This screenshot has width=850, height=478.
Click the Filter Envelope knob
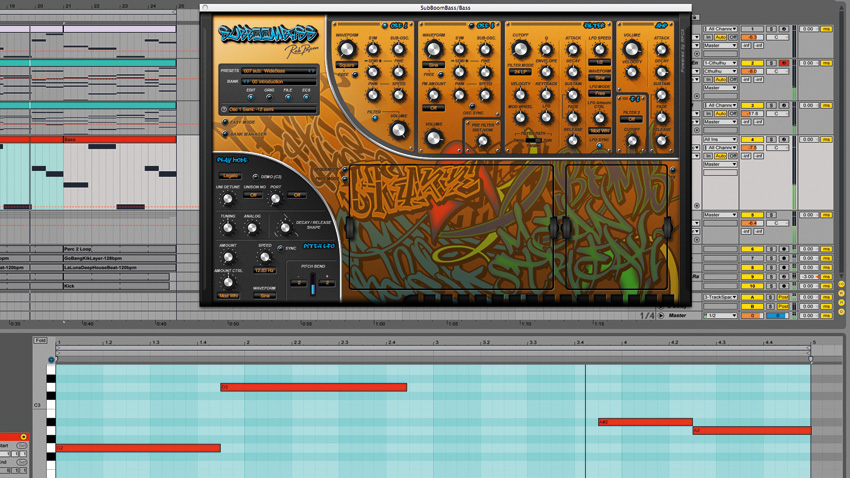[546, 72]
